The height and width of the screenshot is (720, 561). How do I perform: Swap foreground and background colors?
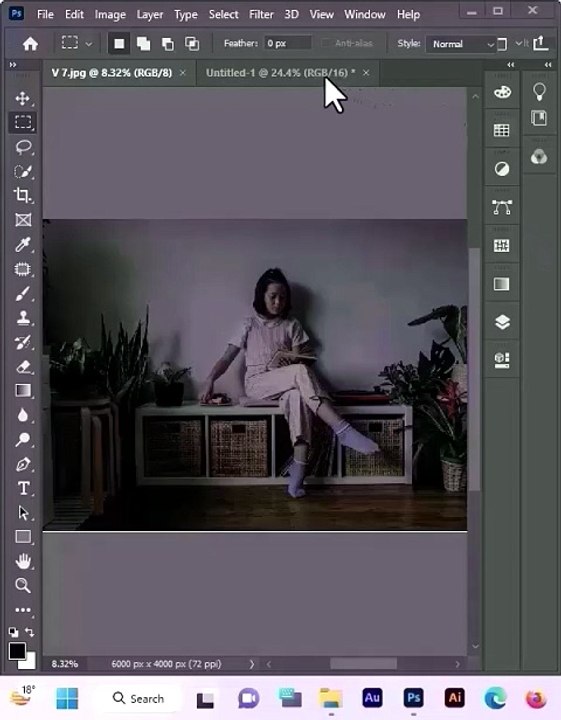click(x=30, y=632)
